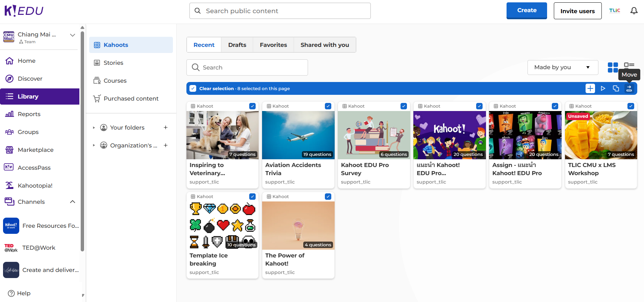Click the duplicate icon in selection bar

pos(616,88)
